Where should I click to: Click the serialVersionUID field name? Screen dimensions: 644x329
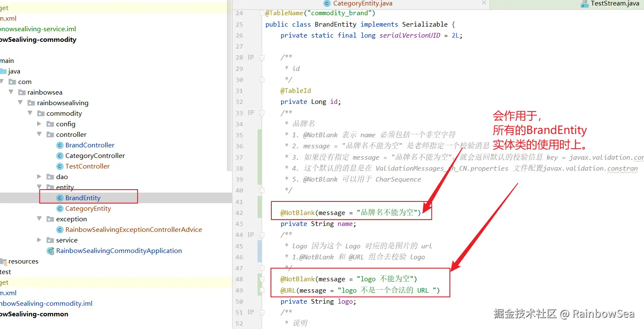409,35
